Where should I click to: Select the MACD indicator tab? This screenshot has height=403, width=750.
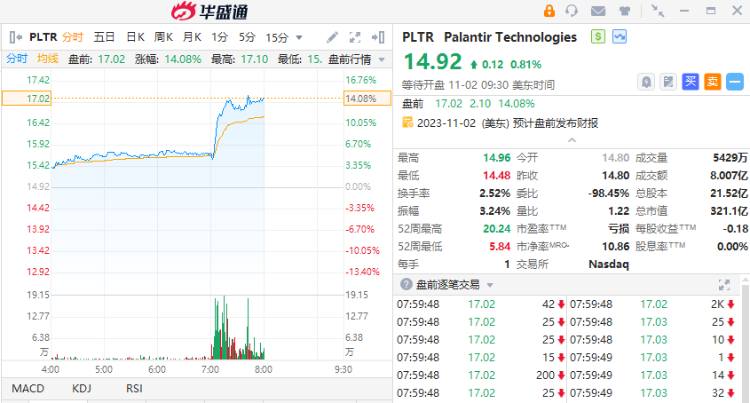[28, 388]
